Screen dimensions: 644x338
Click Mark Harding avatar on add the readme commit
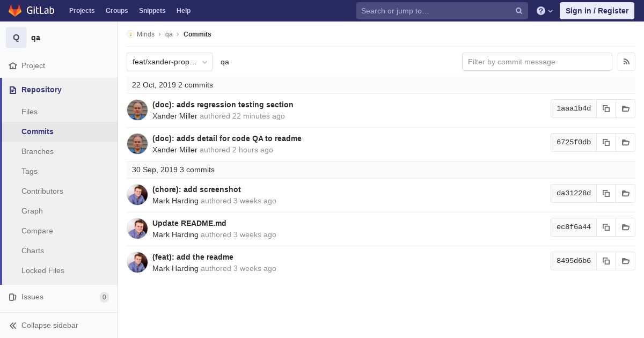[137, 262]
